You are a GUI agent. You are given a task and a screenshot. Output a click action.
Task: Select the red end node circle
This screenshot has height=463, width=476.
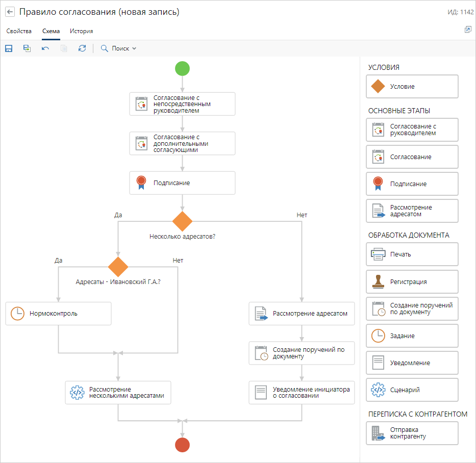click(182, 445)
